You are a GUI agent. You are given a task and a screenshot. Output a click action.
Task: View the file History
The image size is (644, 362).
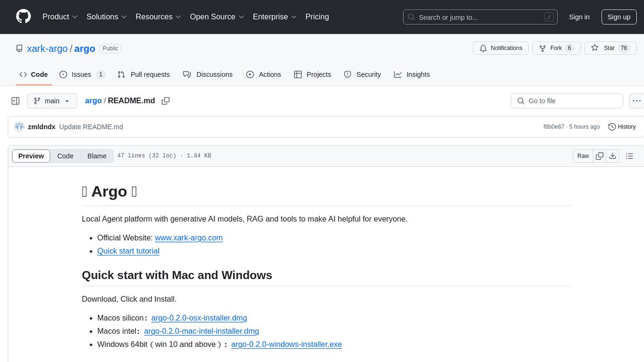click(x=622, y=127)
